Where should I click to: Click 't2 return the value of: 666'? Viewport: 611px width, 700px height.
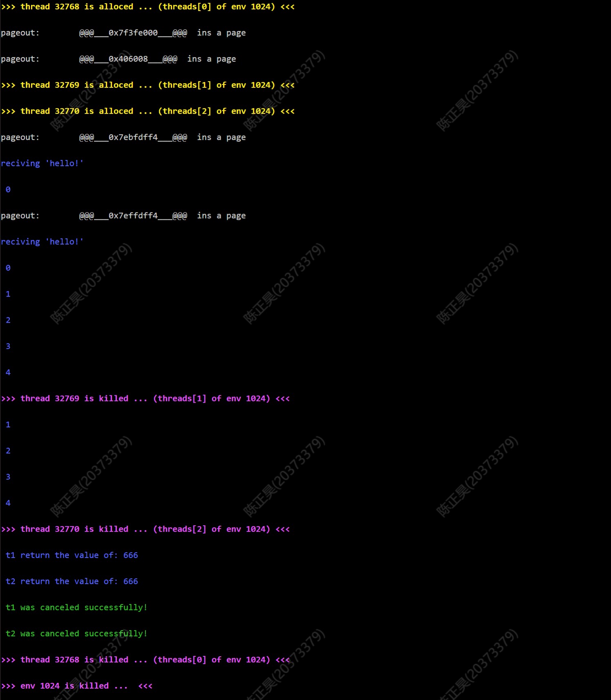72,582
